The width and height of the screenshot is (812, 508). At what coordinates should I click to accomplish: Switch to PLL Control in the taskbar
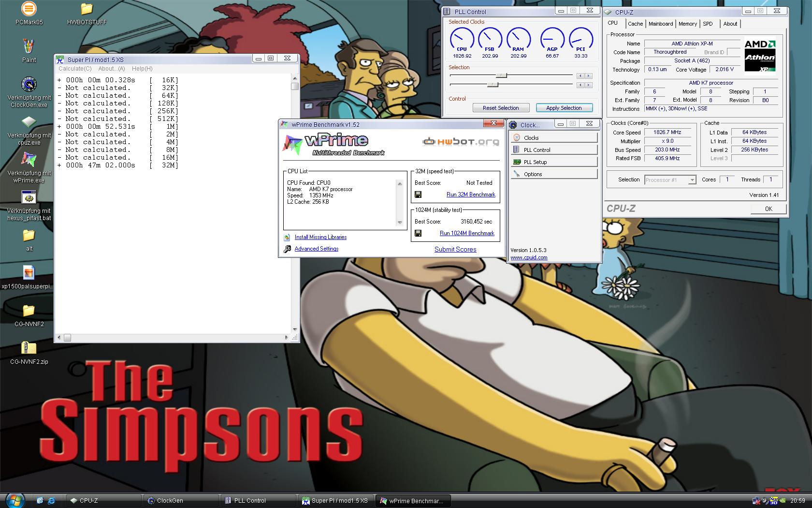coord(259,501)
